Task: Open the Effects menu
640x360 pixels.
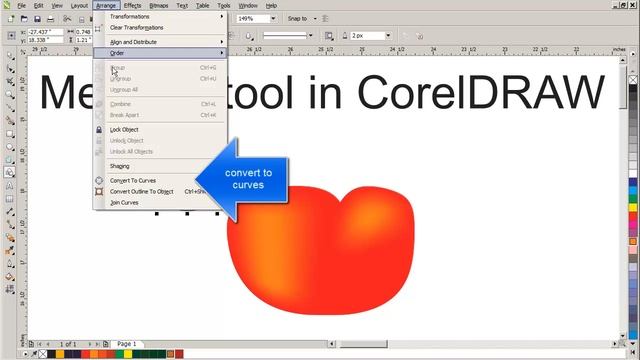Action: click(x=132, y=6)
